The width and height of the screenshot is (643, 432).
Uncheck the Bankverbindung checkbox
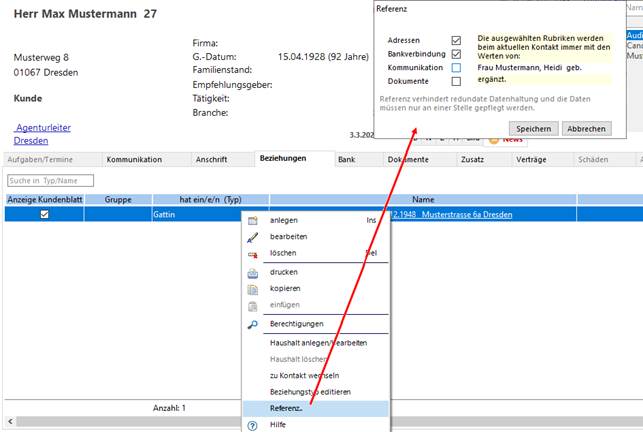pos(456,54)
